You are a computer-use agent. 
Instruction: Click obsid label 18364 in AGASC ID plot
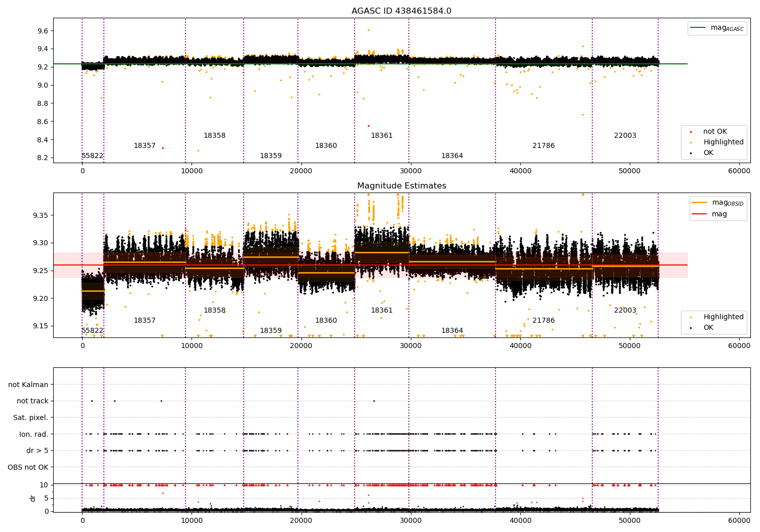click(452, 156)
